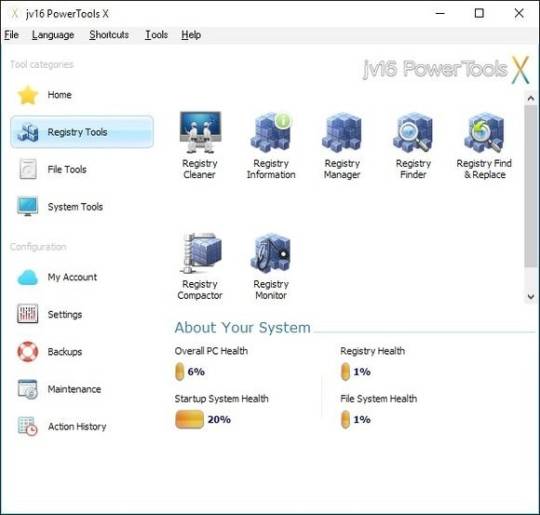Click the 'Startup System Health' label
The image size is (540, 515).
[221, 399]
